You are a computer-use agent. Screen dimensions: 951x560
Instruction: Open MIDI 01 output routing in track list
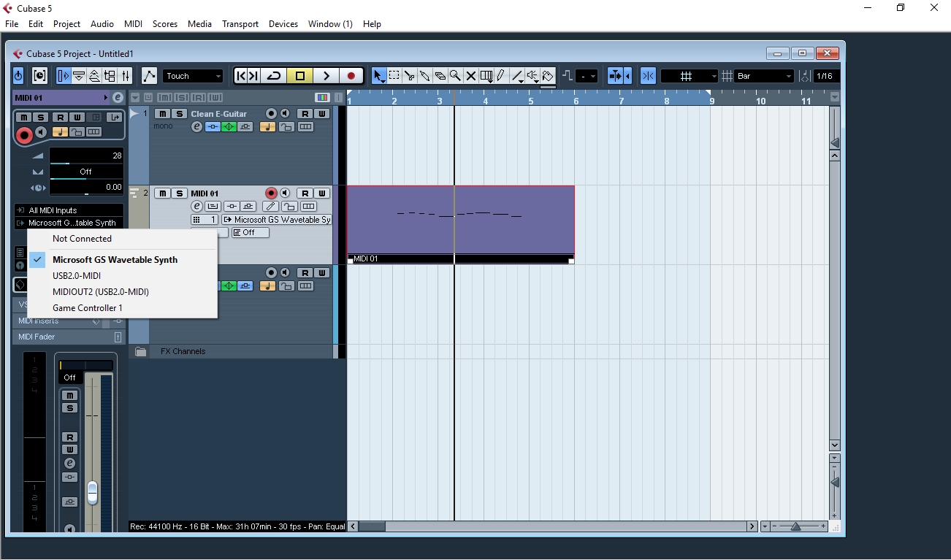[x=277, y=220]
